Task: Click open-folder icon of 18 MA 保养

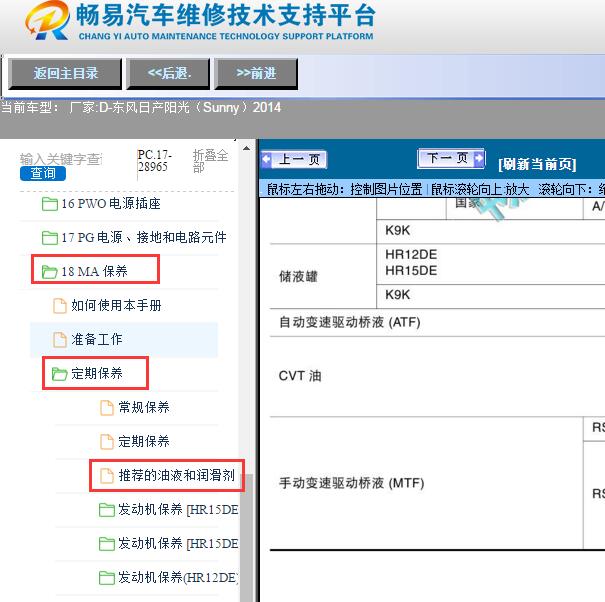Action: [x=50, y=272]
